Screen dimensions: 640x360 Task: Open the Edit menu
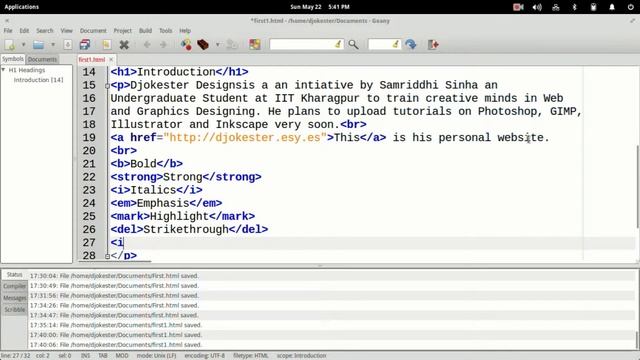pyautogui.click(x=24, y=31)
